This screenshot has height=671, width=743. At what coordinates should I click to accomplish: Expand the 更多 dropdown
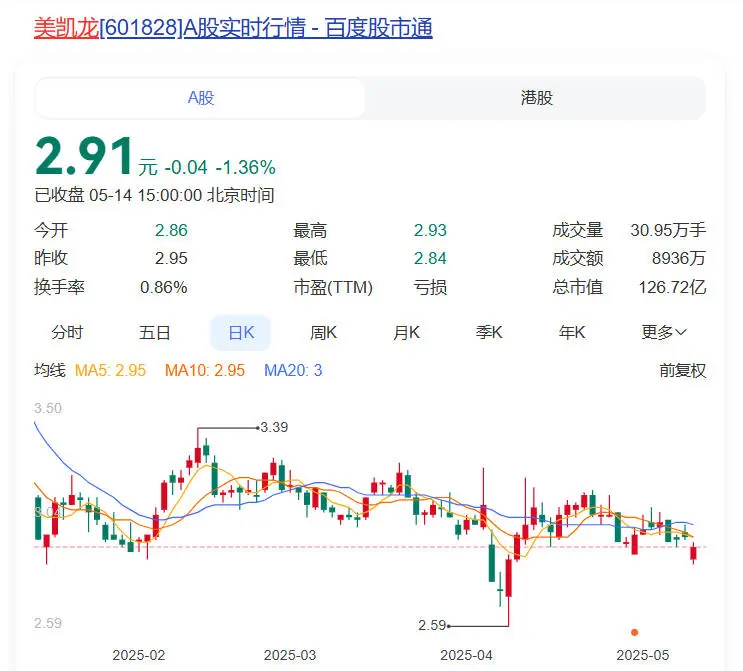point(663,333)
